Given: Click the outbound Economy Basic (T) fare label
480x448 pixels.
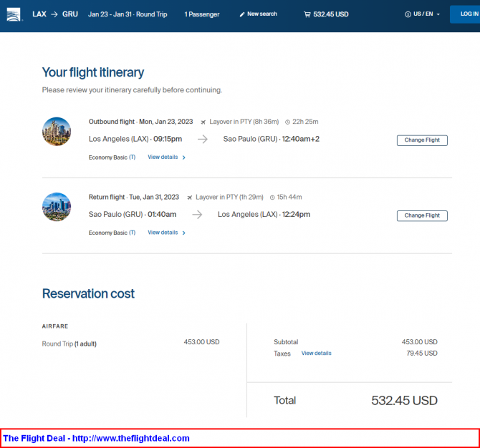Looking at the screenshot, I should [112, 157].
